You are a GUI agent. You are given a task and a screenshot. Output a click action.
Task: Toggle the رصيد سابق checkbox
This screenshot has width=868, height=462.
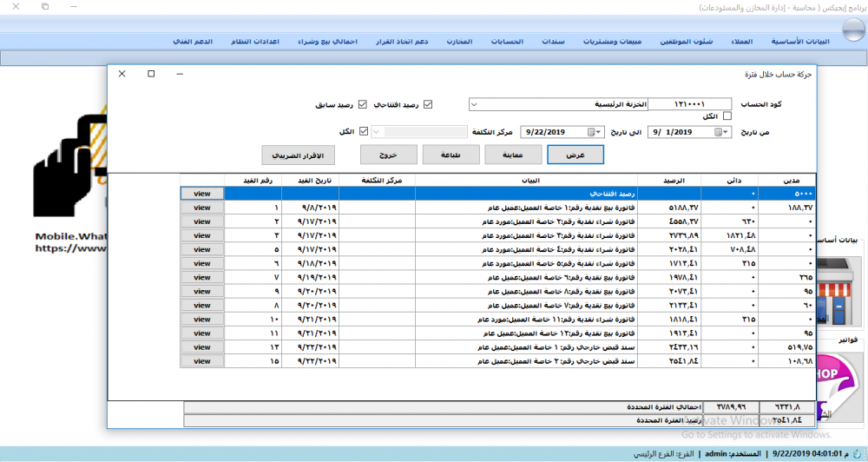363,104
